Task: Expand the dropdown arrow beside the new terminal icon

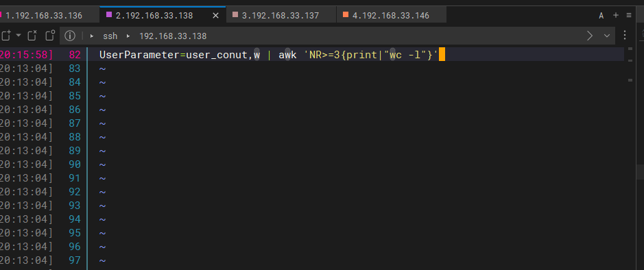Action: pos(18,36)
